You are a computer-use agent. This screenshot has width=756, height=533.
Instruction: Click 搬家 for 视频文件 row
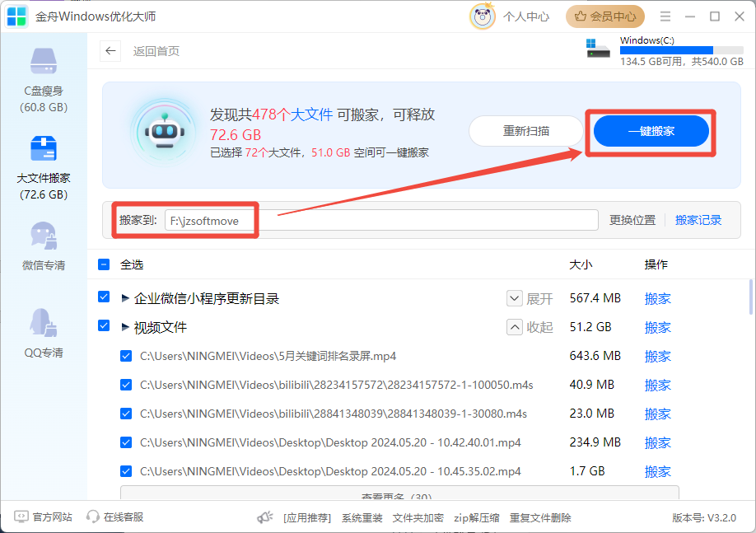[x=658, y=328]
